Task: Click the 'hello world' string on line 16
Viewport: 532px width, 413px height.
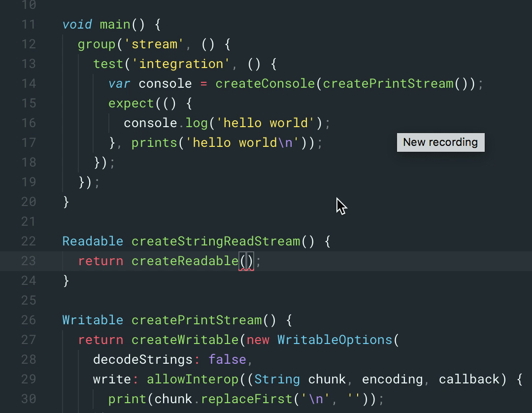Action: pyautogui.click(x=266, y=123)
